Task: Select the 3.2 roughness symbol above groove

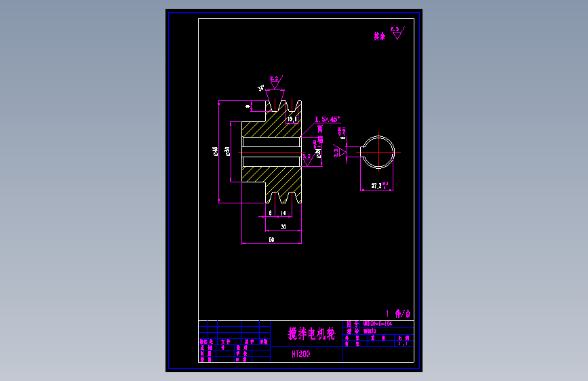Action: coord(275,83)
